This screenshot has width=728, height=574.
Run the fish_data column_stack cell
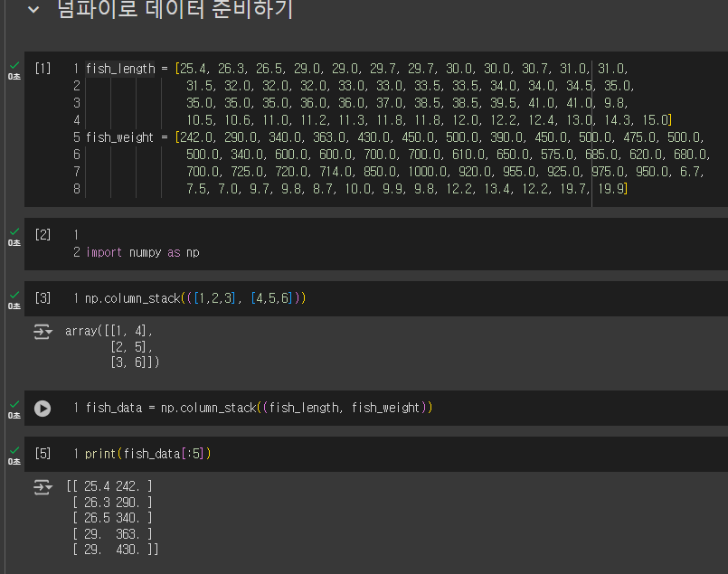coord(43,409)
